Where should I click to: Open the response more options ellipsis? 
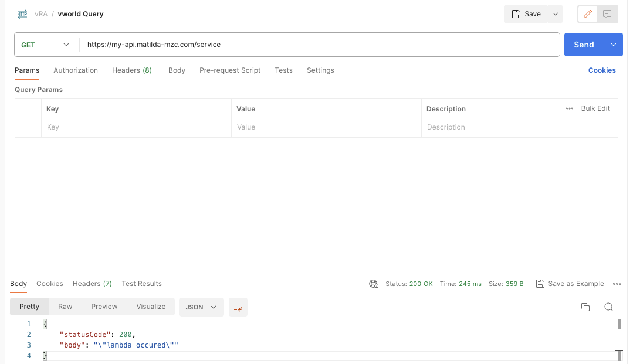[x=617, y=284]
